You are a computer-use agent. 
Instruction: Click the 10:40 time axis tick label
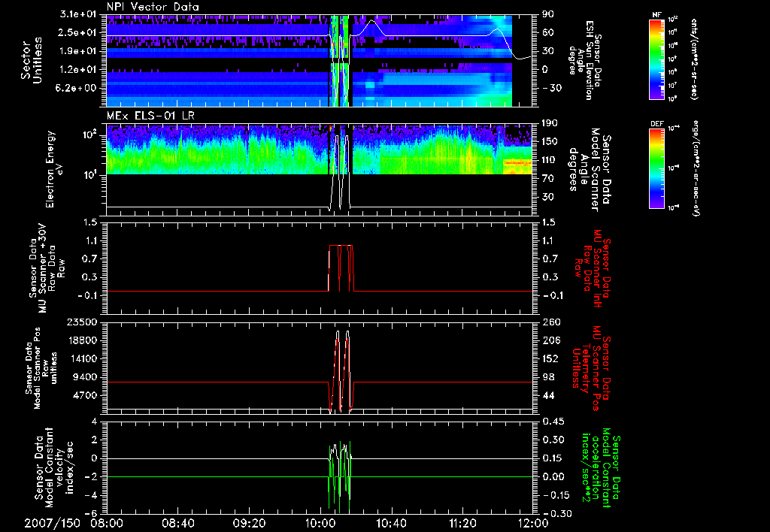click(391, 522)
